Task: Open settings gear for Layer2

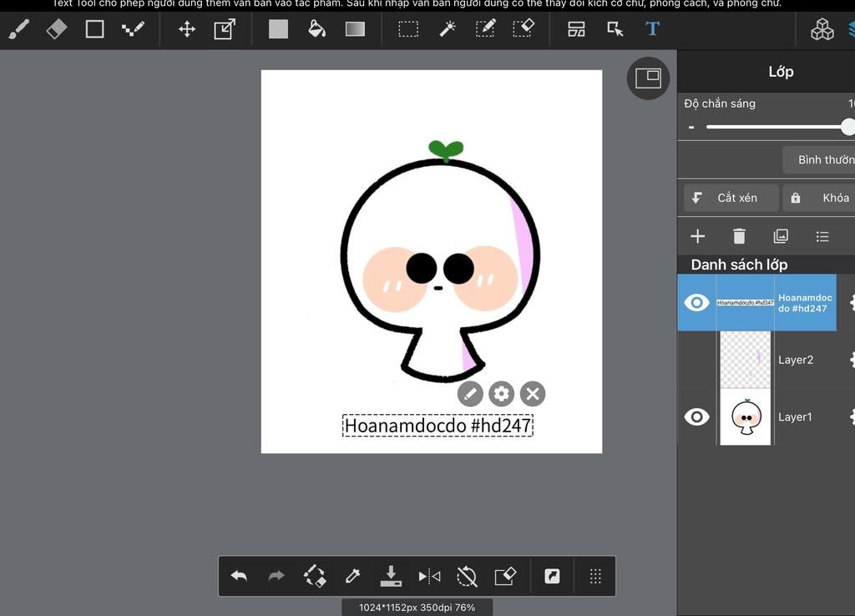Action: [852, 360]
